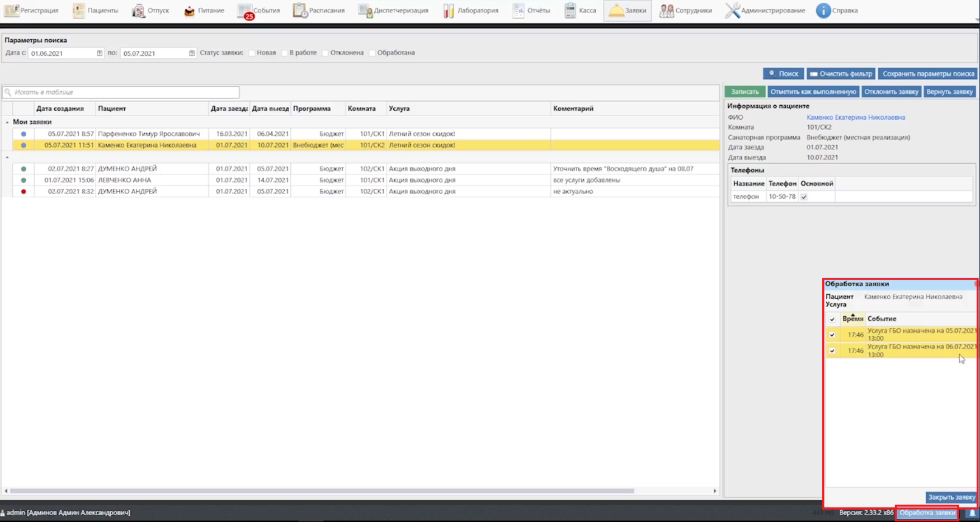Enable the Новая status checkbox

click(x=252, y=53)
